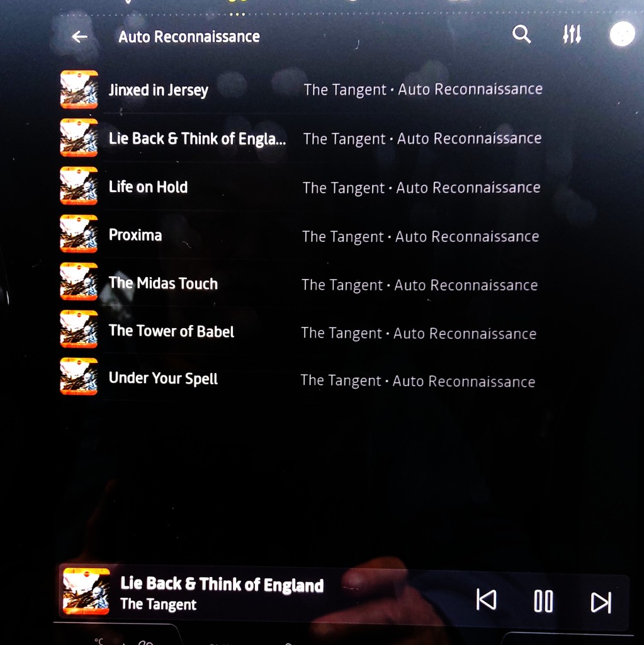The width and height of the screenshot is (644, 645).
Task: Skip to the previous track
Action: [x=487, y=600]
